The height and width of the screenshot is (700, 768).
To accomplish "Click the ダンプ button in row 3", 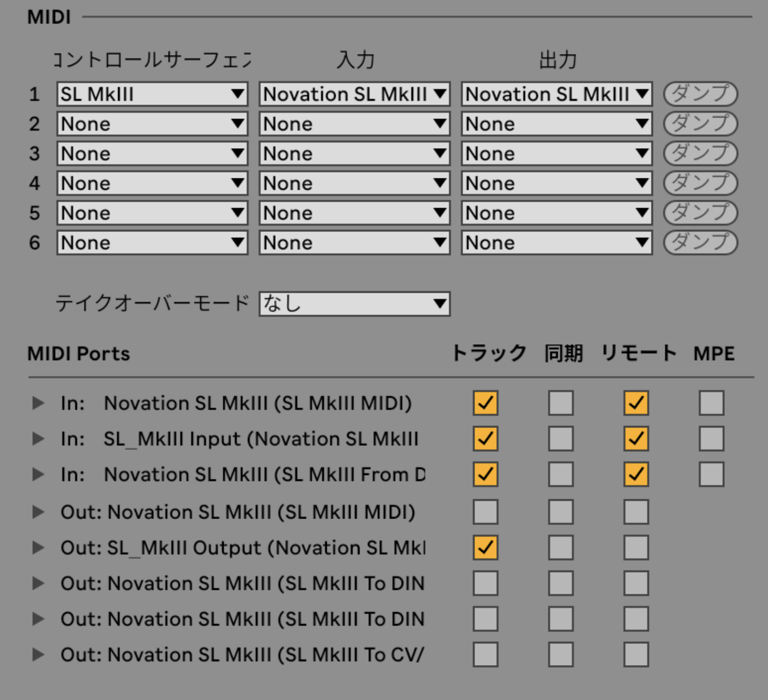I will click(700, 153).
